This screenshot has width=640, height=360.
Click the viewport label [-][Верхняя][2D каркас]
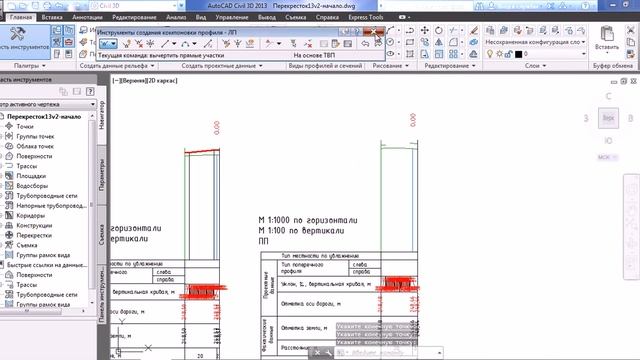(145, 80)
